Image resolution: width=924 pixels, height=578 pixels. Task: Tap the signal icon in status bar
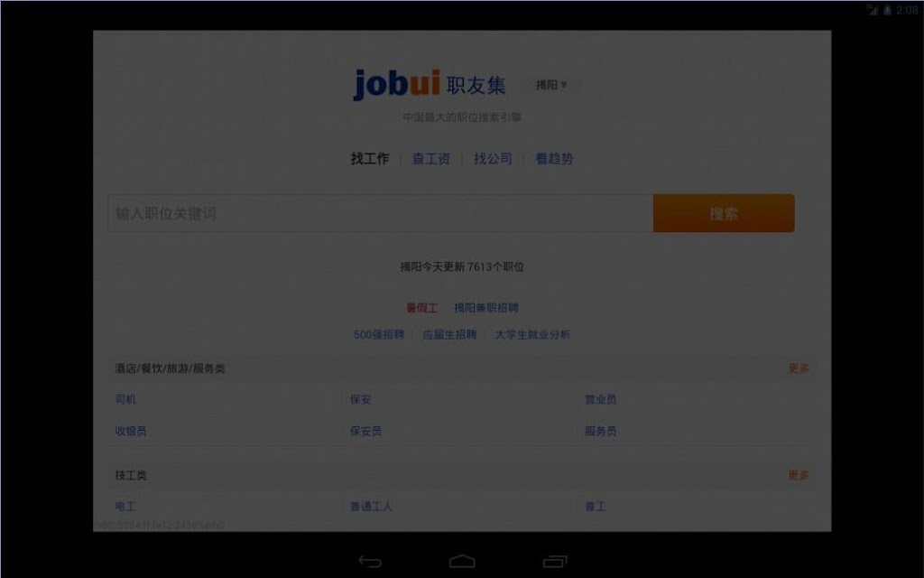point(873,9)
